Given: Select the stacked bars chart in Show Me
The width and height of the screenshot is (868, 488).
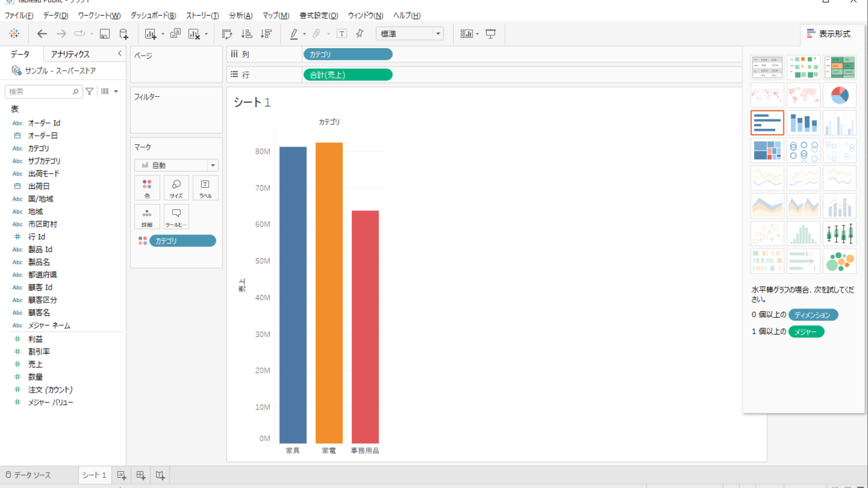Looking at the screenshot, I should click(x=804, y=123).
